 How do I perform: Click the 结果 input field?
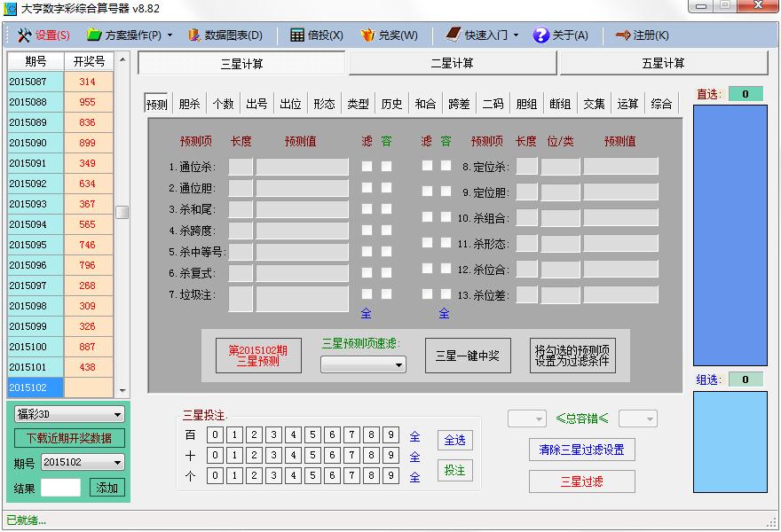[x=60, y=488]
